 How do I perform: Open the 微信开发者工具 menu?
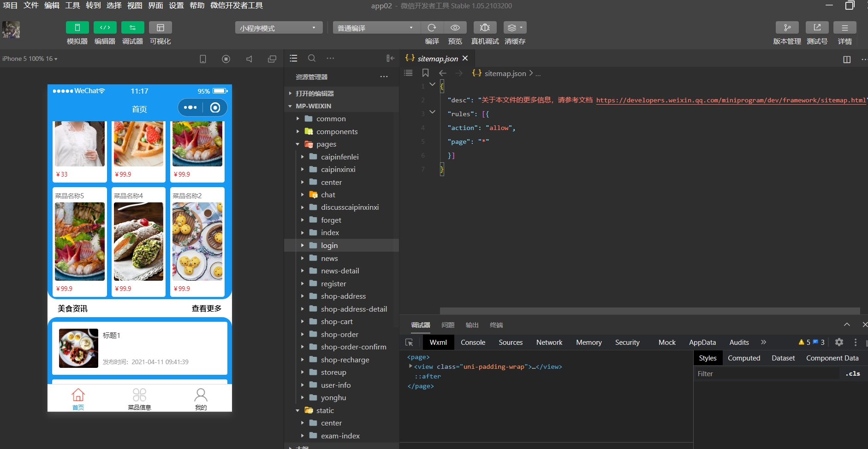click(x=237, y=6)
